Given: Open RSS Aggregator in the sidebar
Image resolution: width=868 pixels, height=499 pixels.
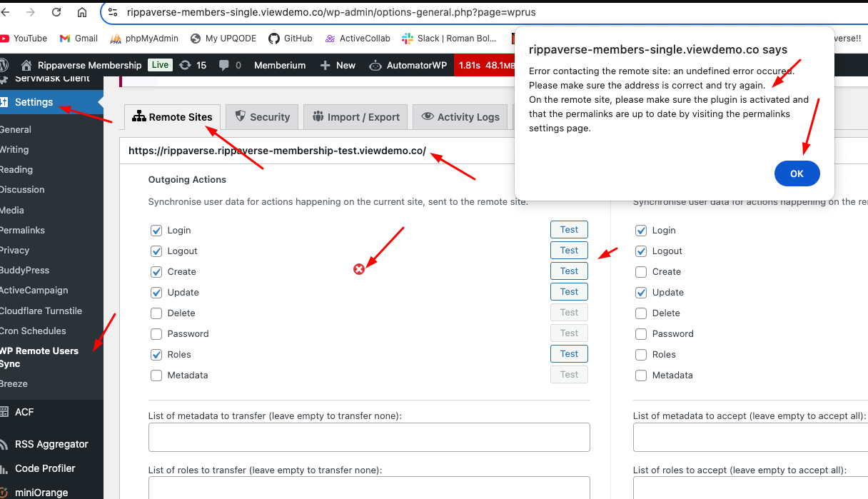Looking at the screenshot, I should (51, 444).
